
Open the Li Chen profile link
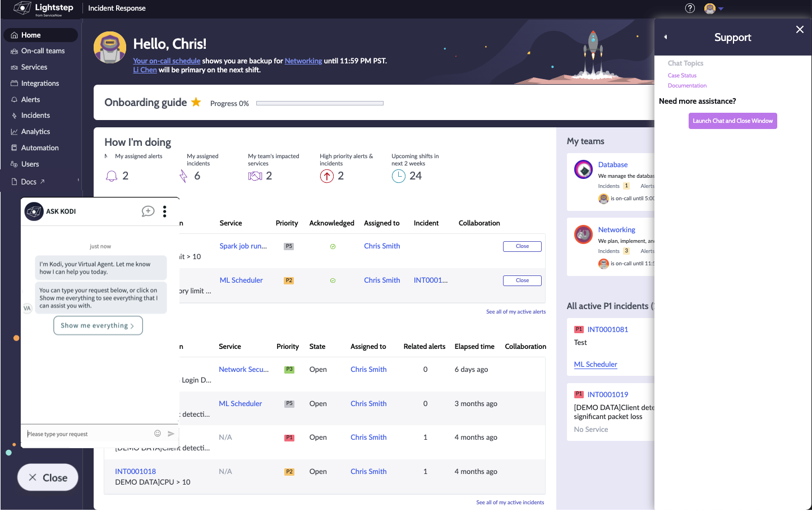tap(145, 70)
